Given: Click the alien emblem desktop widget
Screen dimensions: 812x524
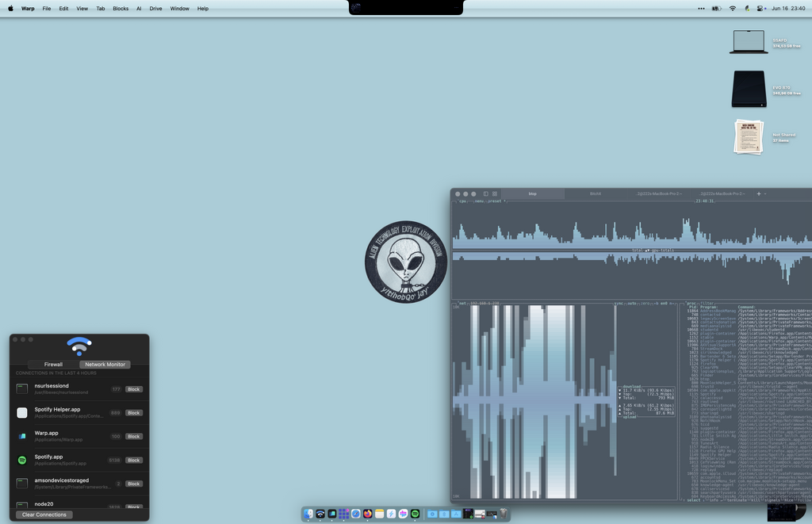Looking at the screenshot, I should [406, 262].
